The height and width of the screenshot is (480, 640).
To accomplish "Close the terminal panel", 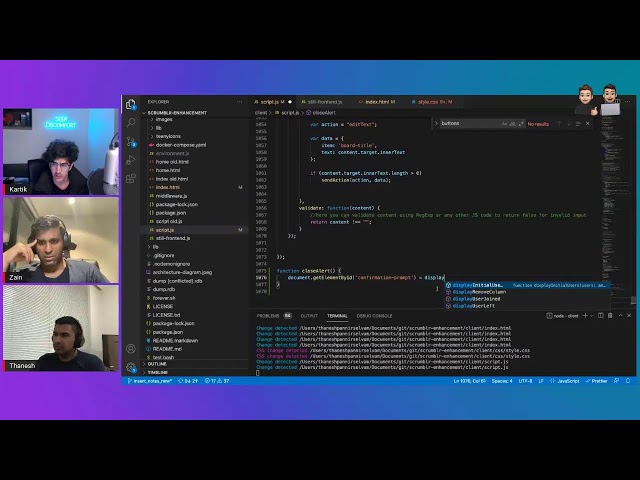I will 629,316.
